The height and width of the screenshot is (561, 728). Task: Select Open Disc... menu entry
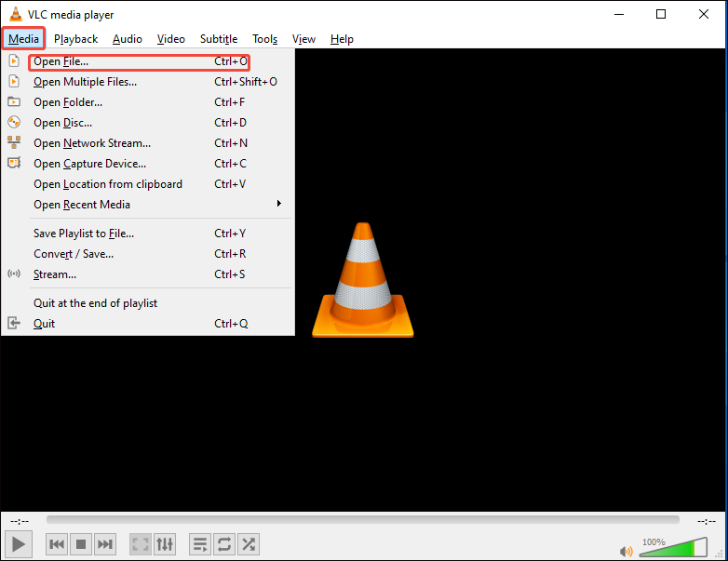(148, 123)
